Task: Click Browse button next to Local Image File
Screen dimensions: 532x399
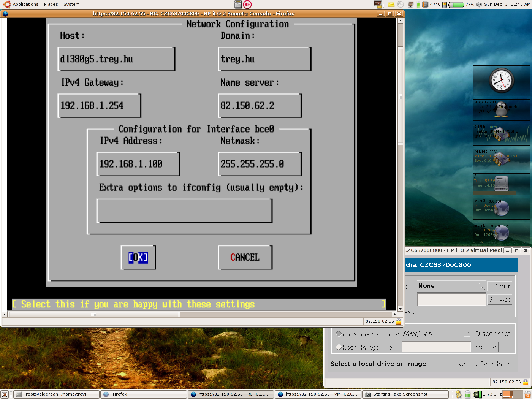Action: click(485, 347)
